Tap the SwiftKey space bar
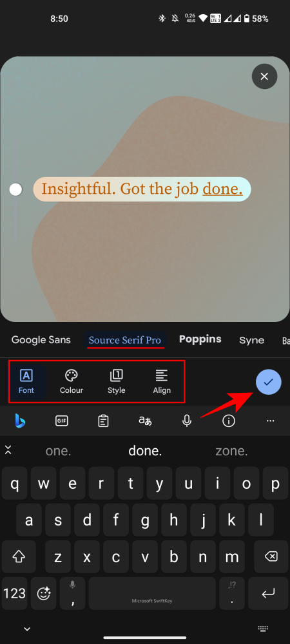The width and height of the screenshot is (290, 644). 152,593
